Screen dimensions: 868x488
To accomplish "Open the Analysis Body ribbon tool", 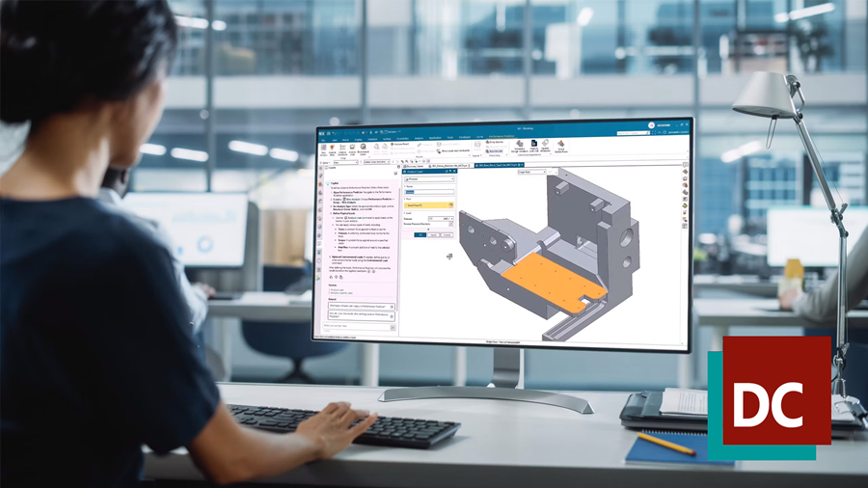I will point(332,149).
